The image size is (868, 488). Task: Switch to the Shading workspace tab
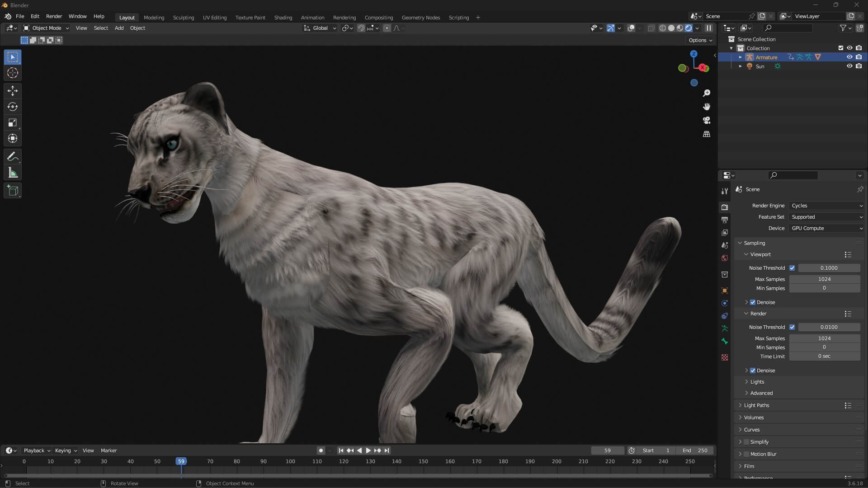[x=283, y=18]
